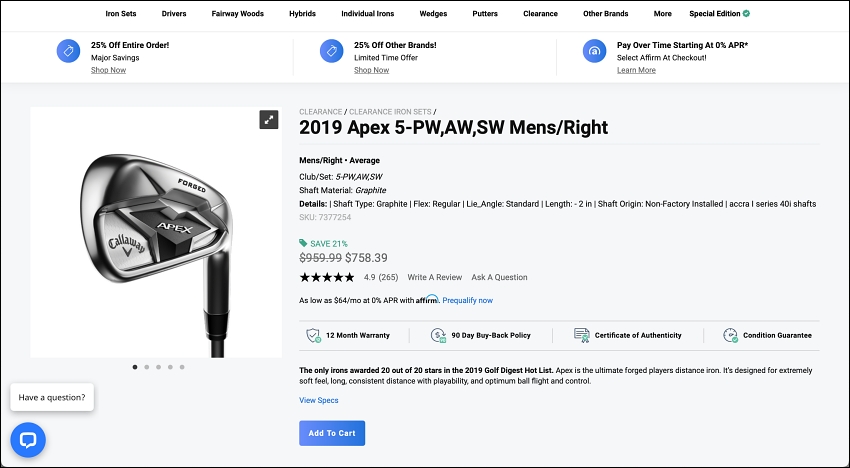850x468 pixels.
Task: Select the second image carousel dot
Action: point(147,367)
